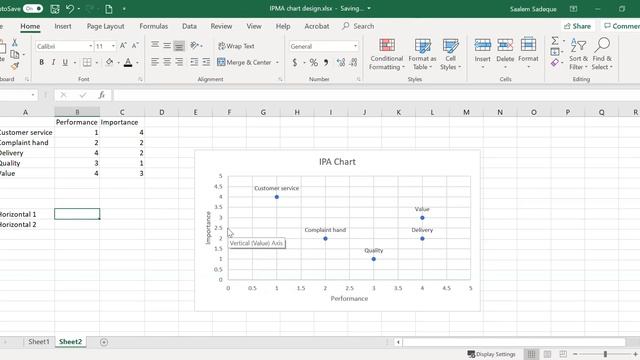The image size is (640, 360).
Task: Switch to the View tab
Action: point(254,26)
